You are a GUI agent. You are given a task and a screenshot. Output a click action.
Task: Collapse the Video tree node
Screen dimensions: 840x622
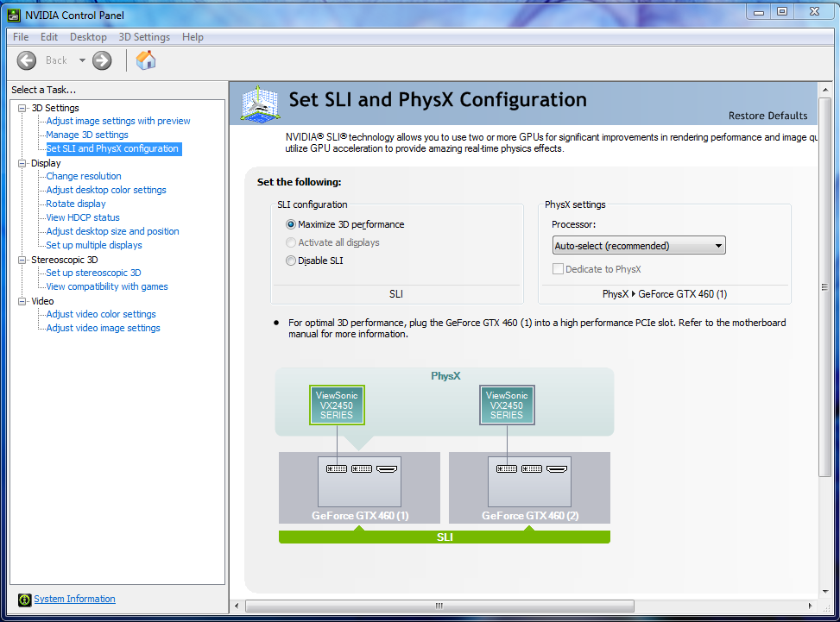[x=22, y=301]
